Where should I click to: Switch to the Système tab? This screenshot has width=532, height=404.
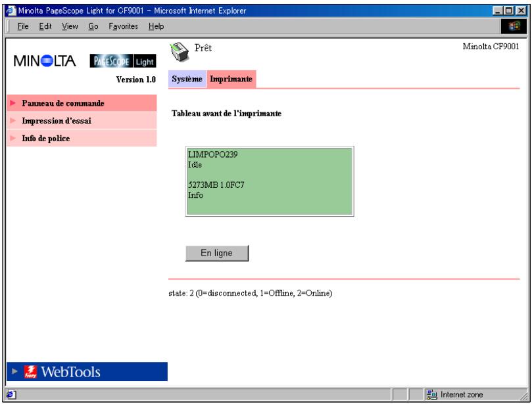(187, 79)
